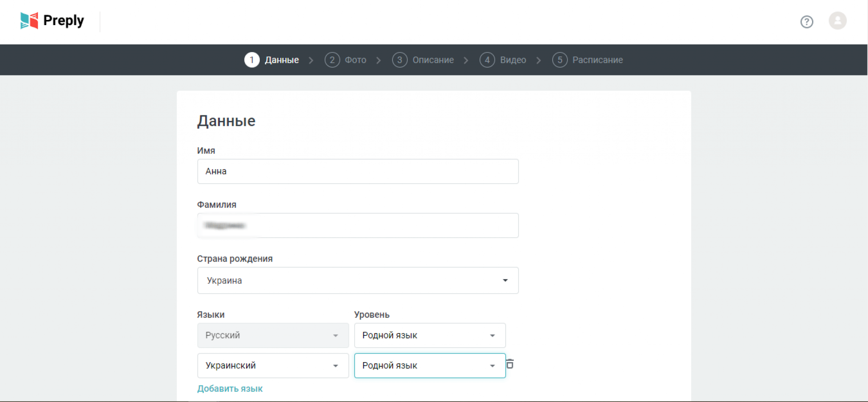Switch to the Описание step
This screenshot has height=402, width=868.
(x=433, y=60)
